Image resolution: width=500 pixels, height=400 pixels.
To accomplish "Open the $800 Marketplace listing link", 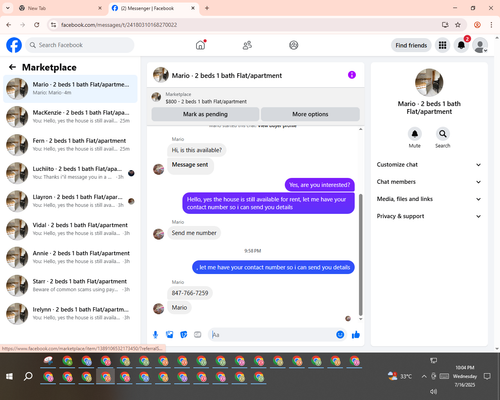I will point(206,101).
